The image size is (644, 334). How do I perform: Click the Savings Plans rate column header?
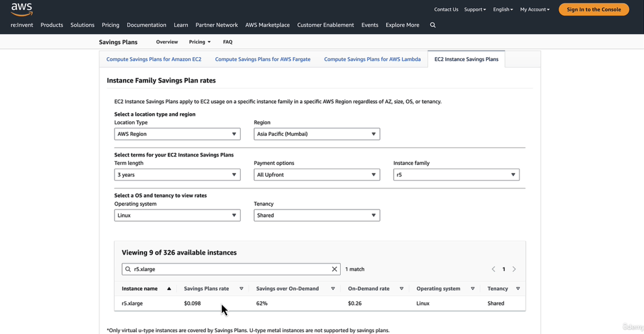206,289
